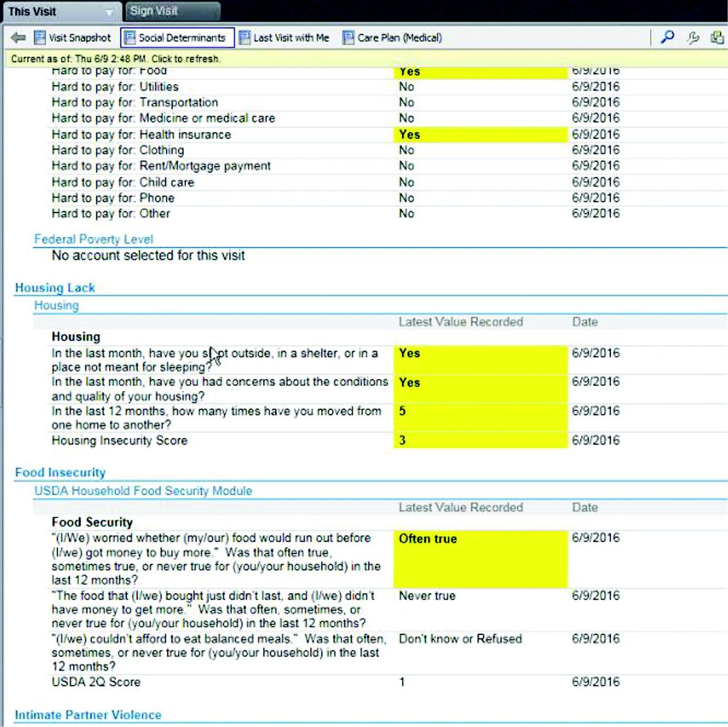Open Last Visit with Me report
The width and height of the screenshot is (728, 727).
coord(284,38)
